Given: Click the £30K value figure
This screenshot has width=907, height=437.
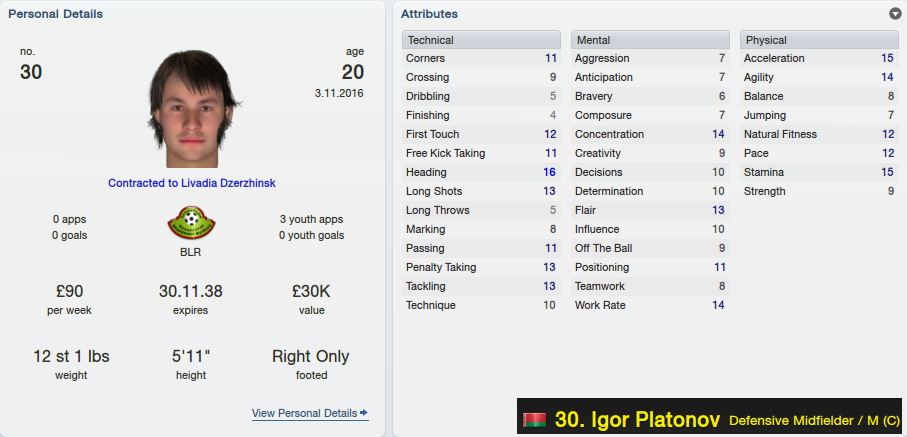Looking at the screenshot, I should 312,291.
